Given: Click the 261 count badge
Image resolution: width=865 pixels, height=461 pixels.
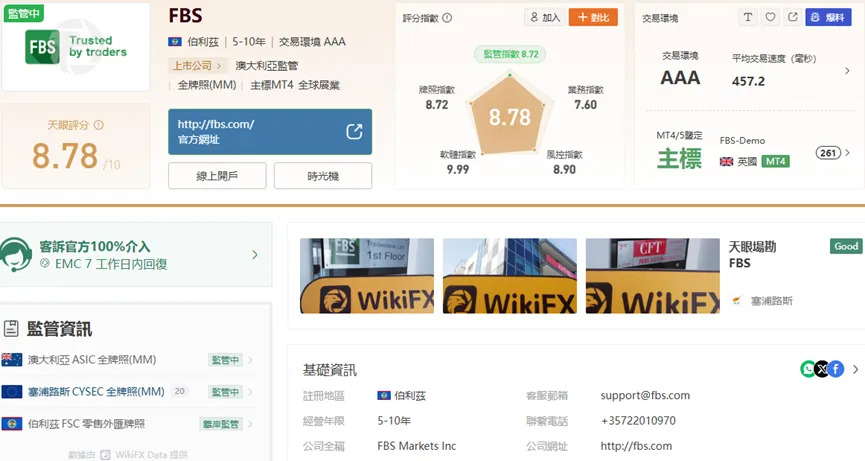Looking at the screenshot, I should 828,153.
